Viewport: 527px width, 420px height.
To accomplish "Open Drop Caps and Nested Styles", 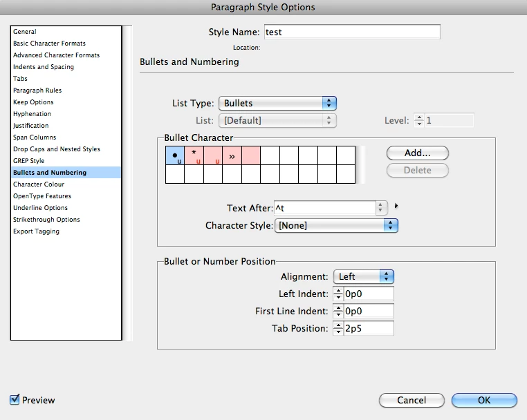I will tap(66, 149).
